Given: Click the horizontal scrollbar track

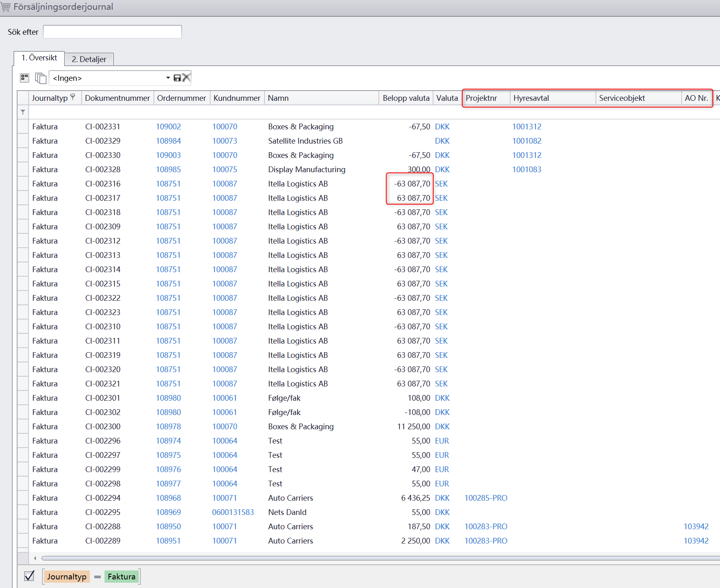Looking at the screenshot, I should [380, 558].
